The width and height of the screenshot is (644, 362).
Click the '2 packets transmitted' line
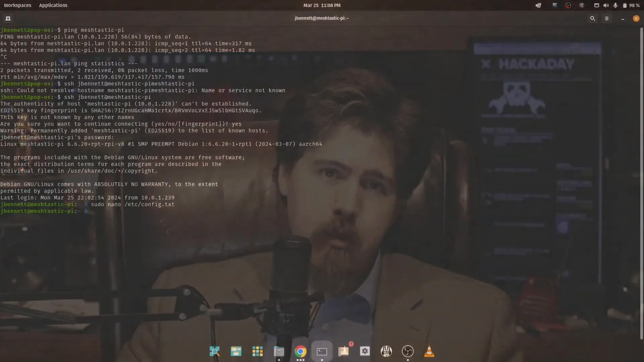104,70
